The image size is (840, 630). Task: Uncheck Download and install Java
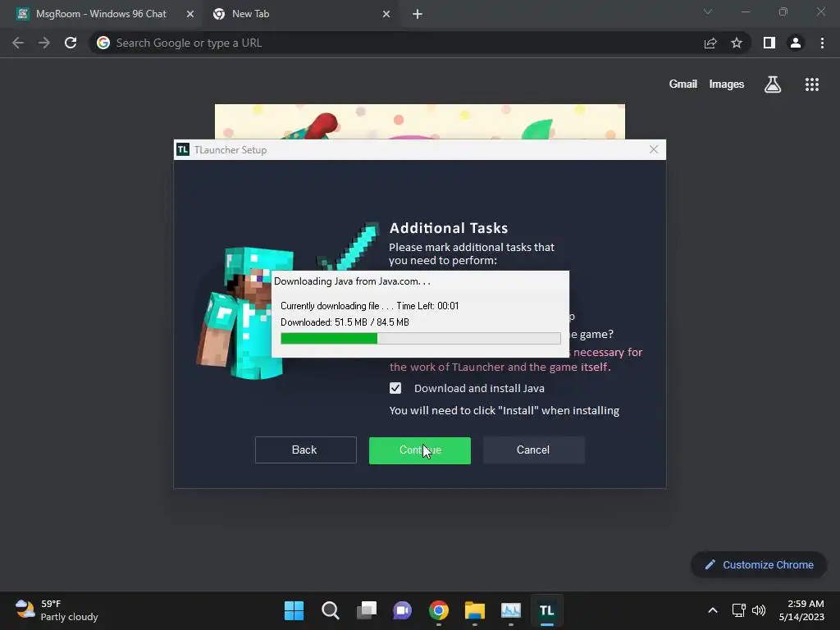395,388
